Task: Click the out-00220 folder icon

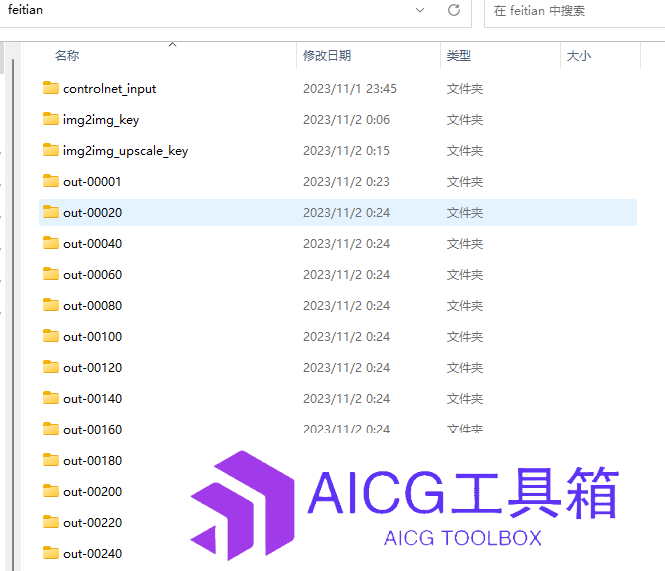Action: tap(51, 522)
